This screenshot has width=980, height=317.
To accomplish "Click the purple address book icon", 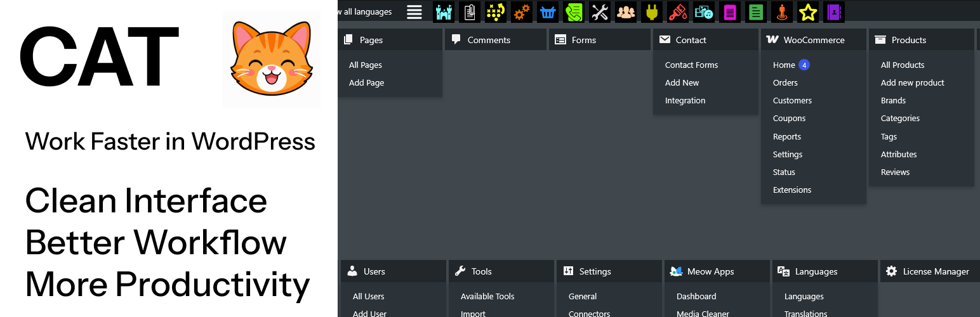I will tap(834, 11).
